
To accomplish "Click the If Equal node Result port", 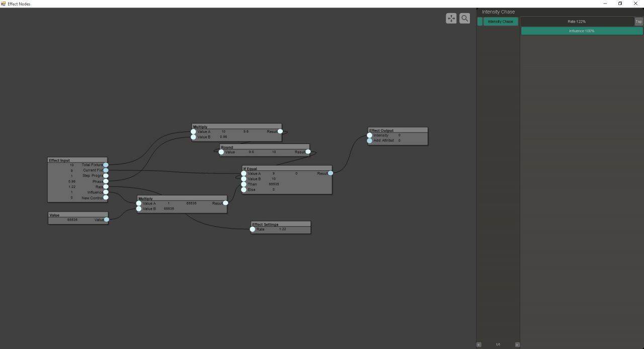I will point(331,173).
